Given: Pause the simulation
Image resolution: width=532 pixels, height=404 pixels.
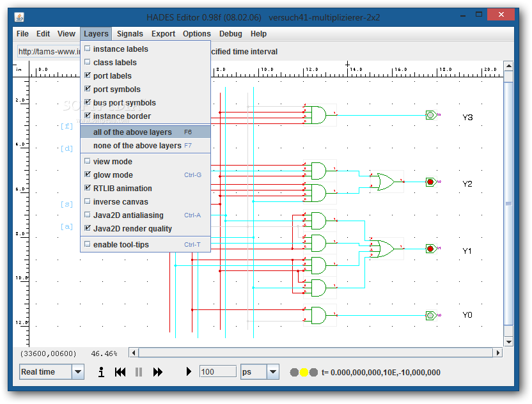Looking at the screenshot, I should click(138, 372).
